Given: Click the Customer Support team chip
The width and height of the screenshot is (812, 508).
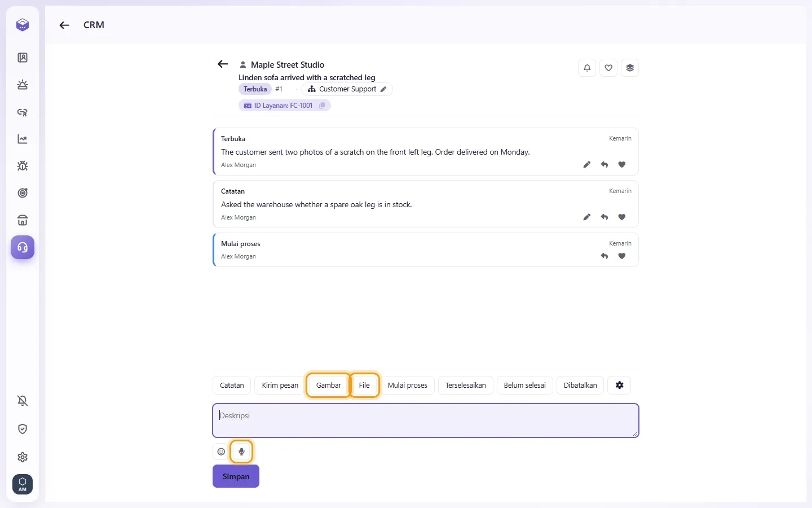Looking at the screenshot, I should coord(347,89).
